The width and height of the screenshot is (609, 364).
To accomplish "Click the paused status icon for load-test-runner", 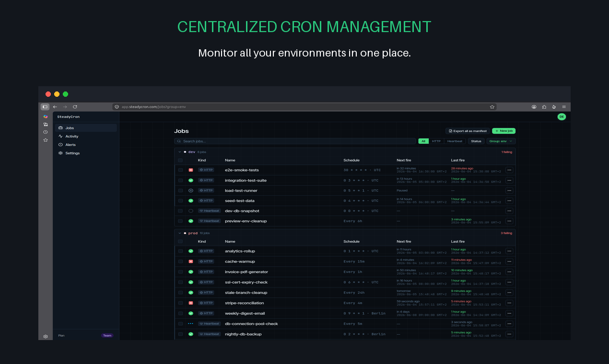I will [x=191, y=191].
